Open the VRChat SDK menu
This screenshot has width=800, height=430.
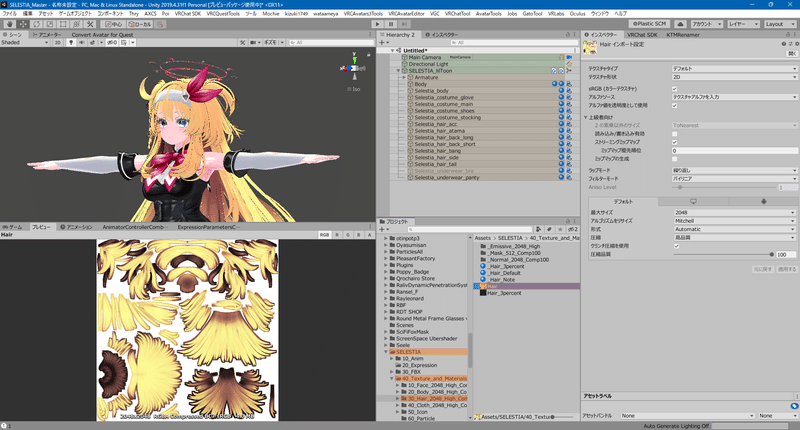188,14
